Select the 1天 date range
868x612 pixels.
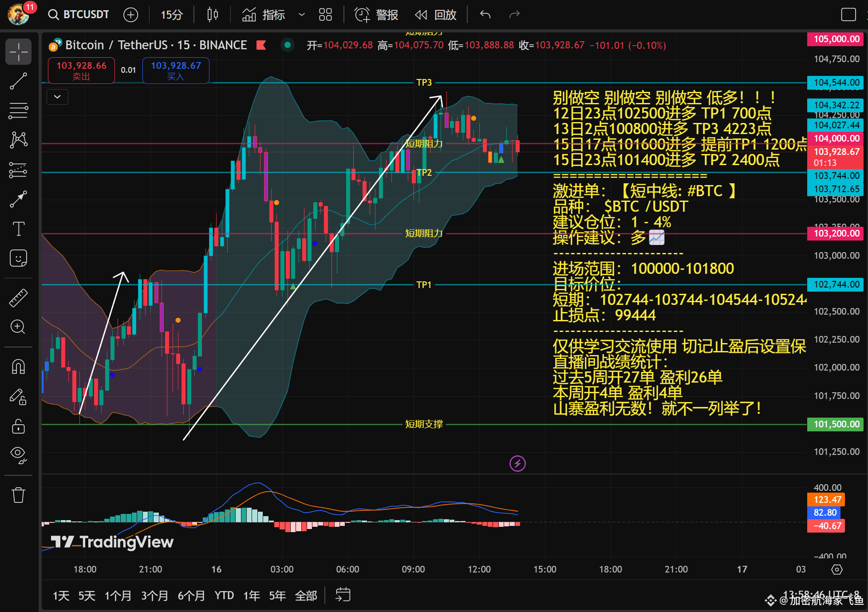coord(61,596)
